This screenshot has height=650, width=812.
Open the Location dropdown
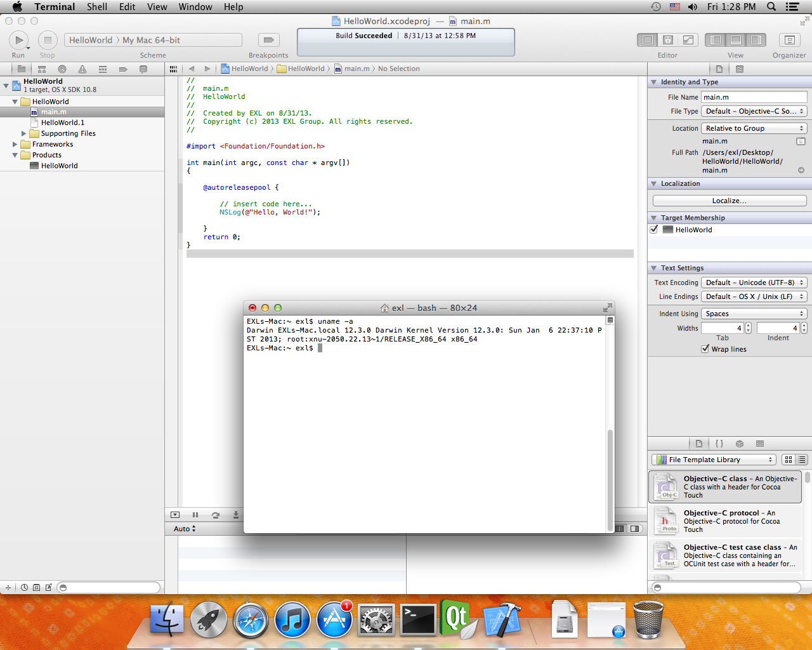point(754,128)
